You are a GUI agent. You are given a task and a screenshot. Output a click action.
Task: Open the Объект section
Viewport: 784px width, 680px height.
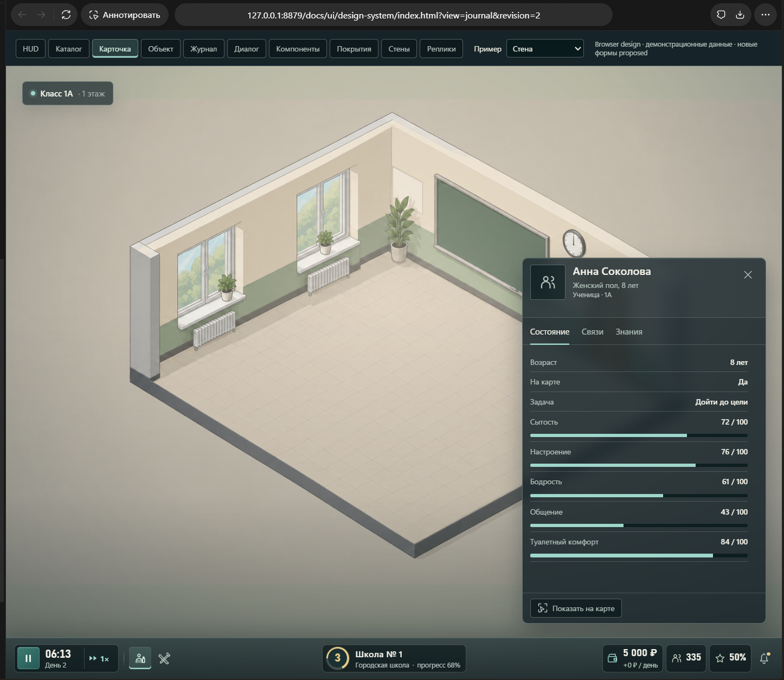click(160, 49)
